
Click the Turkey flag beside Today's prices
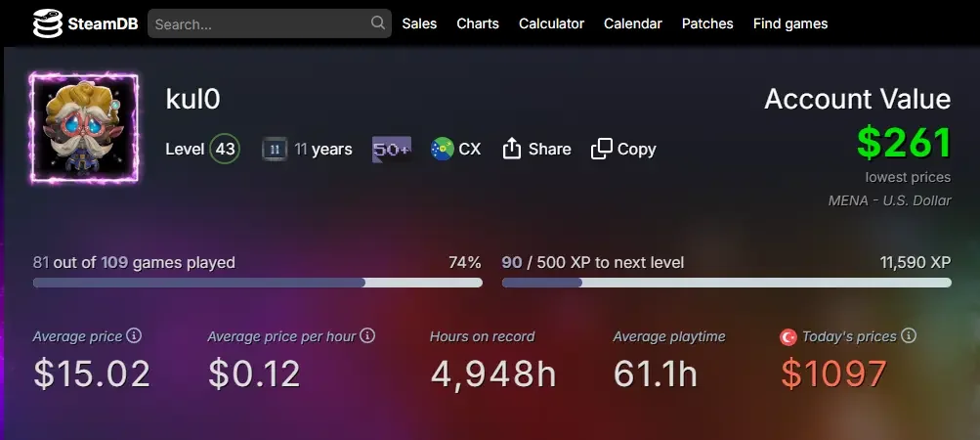[x=788, y=336]
